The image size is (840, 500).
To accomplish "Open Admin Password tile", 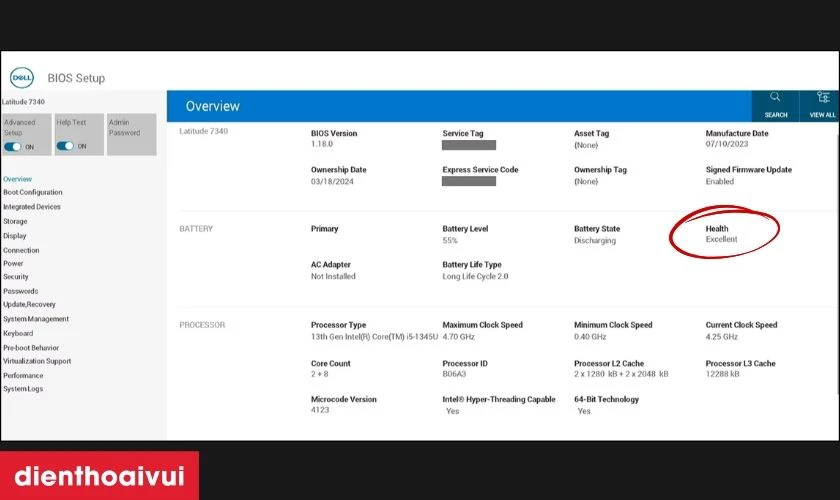I will [x=132, y=134].
